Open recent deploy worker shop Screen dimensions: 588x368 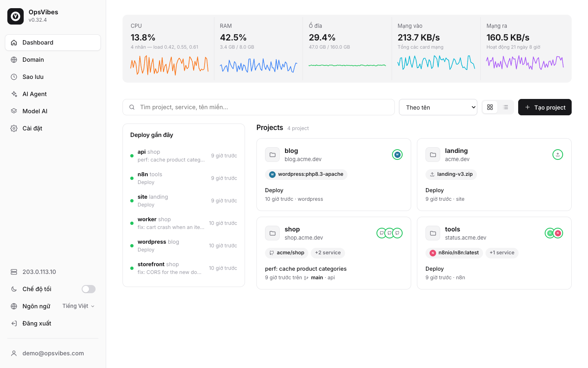point(184,223)
